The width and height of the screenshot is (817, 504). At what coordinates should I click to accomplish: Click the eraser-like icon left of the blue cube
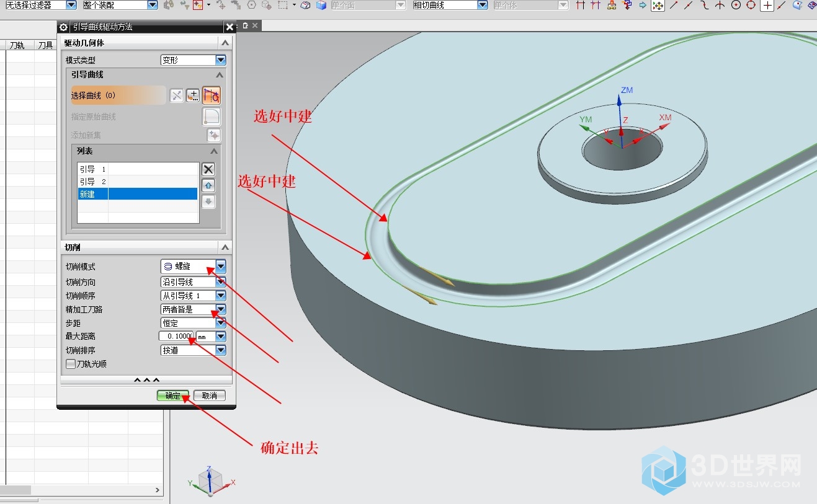pyautogui.click(x=305, y=6)
